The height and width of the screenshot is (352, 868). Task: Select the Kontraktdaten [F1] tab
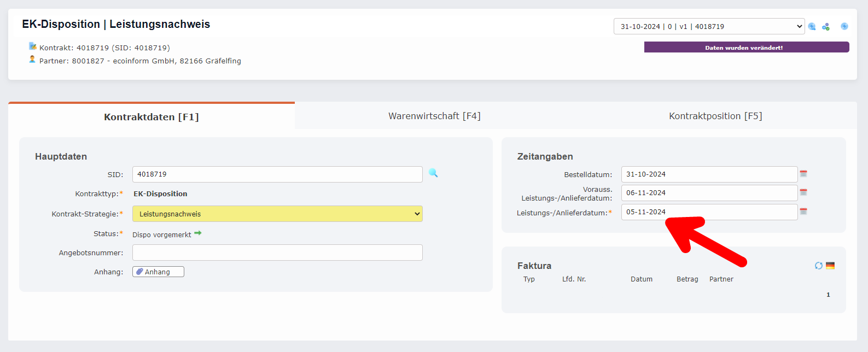[152, 117]
